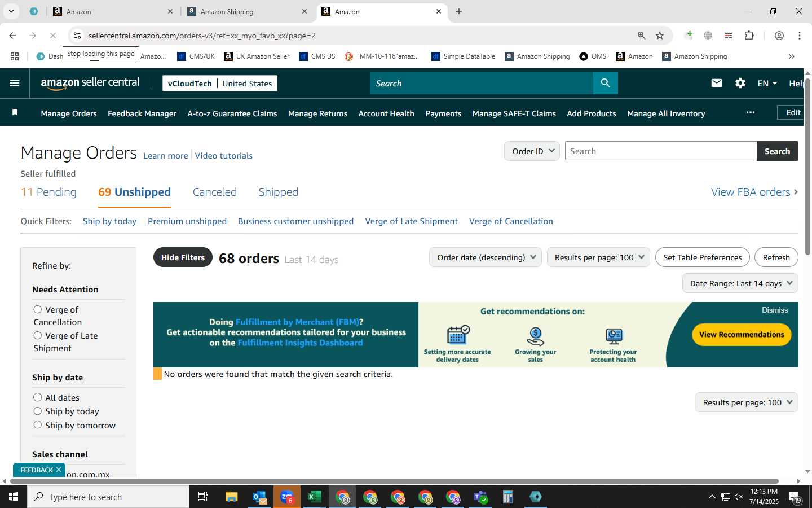
Task: Open the Order ID search type dropdown
Action: point(532,151)
